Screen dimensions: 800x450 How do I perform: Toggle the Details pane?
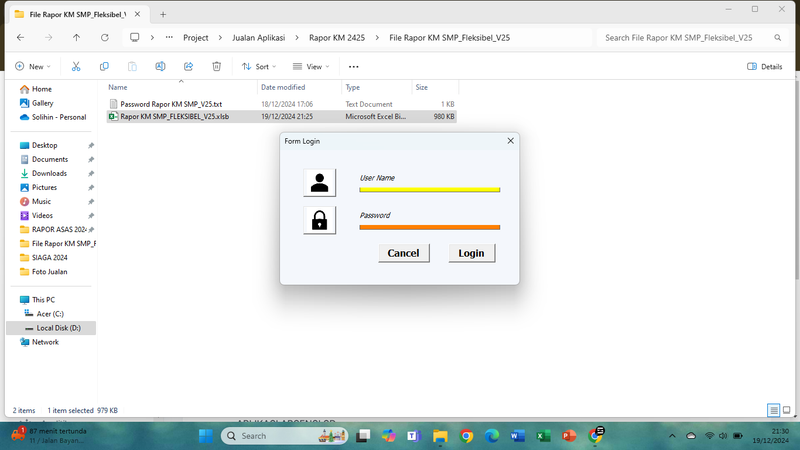(764, 66)
